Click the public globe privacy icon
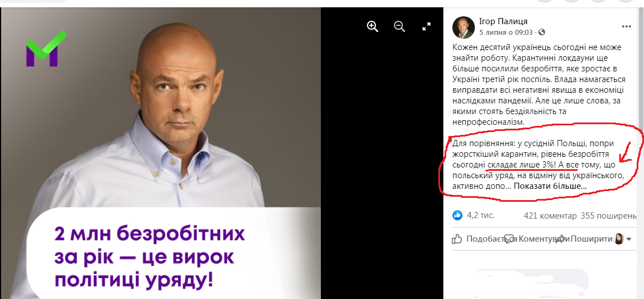Image resolution: width=644 pixels, height=299 pixels. pos(542,32)
